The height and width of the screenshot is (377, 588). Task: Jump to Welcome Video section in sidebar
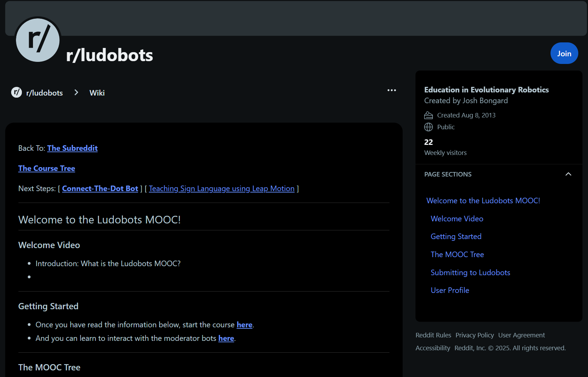(457, 219)
